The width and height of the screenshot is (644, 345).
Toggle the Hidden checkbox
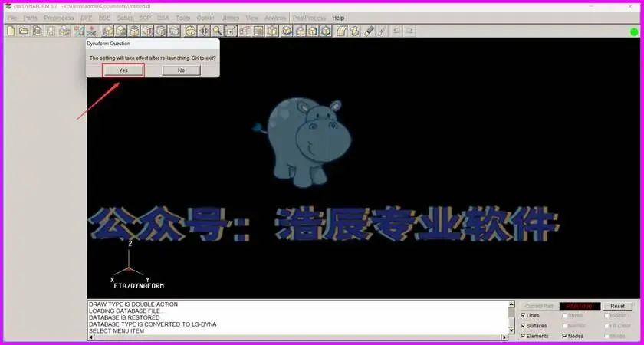[x=606, y=315]
